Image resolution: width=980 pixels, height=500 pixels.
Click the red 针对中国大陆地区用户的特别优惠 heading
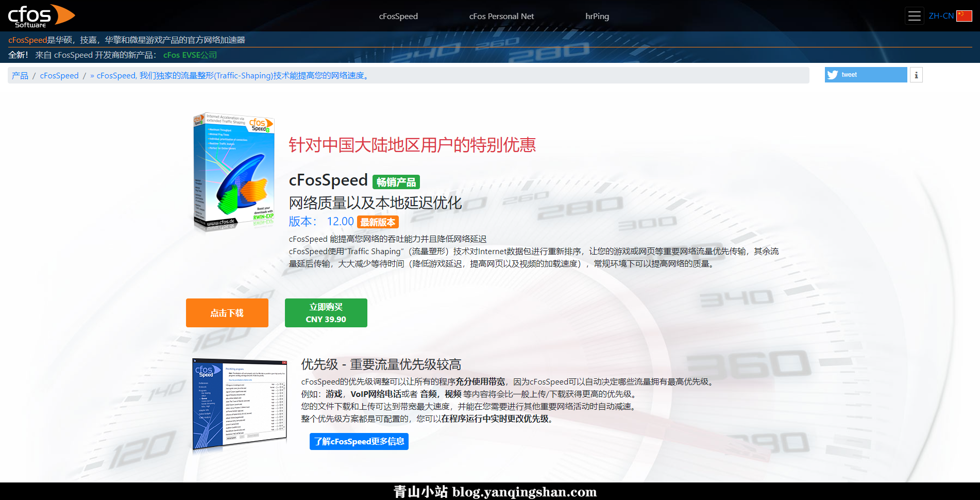click(x=412, y=145)
